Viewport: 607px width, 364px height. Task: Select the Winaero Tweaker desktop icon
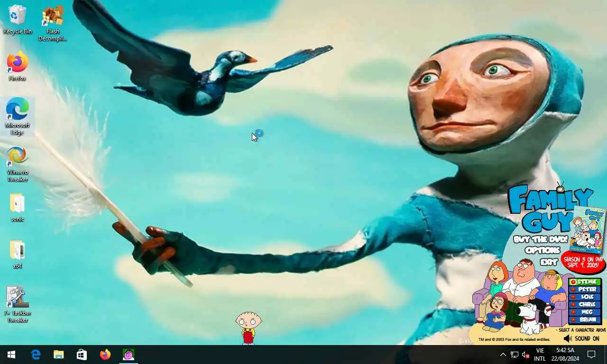(x=18, y=164)
